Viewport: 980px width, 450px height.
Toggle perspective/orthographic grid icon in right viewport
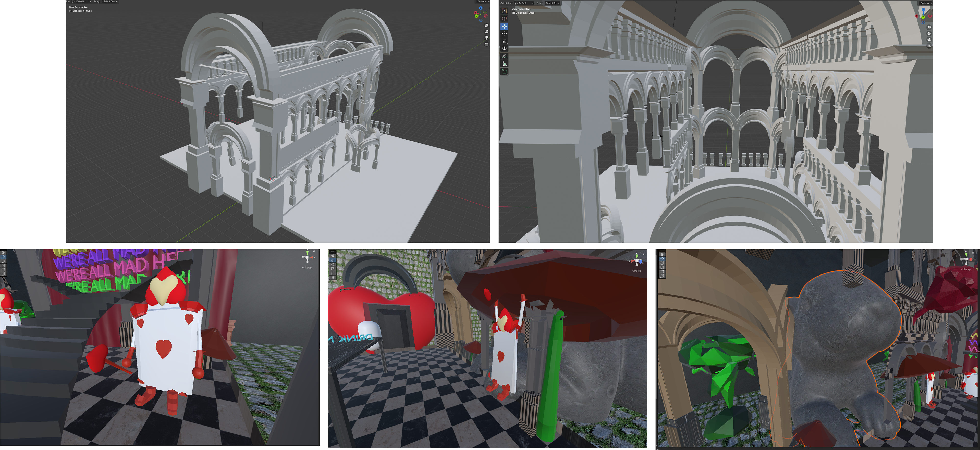click(x=929, y=46)
